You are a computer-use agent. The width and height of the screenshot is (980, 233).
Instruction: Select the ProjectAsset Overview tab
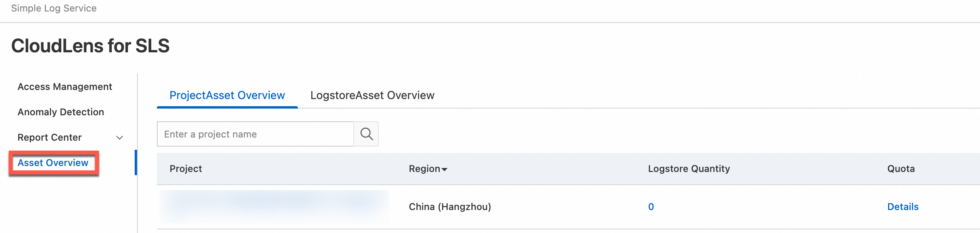click(227, 95)
